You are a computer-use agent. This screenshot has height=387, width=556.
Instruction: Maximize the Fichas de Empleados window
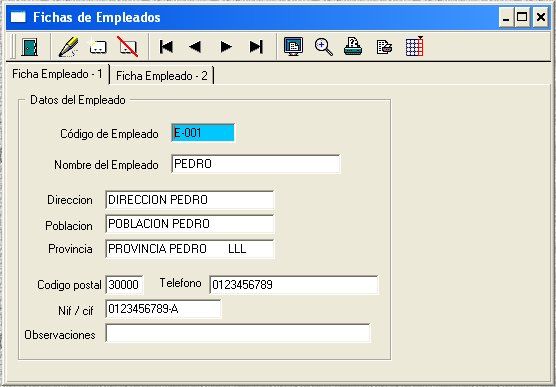click(522, 18)
